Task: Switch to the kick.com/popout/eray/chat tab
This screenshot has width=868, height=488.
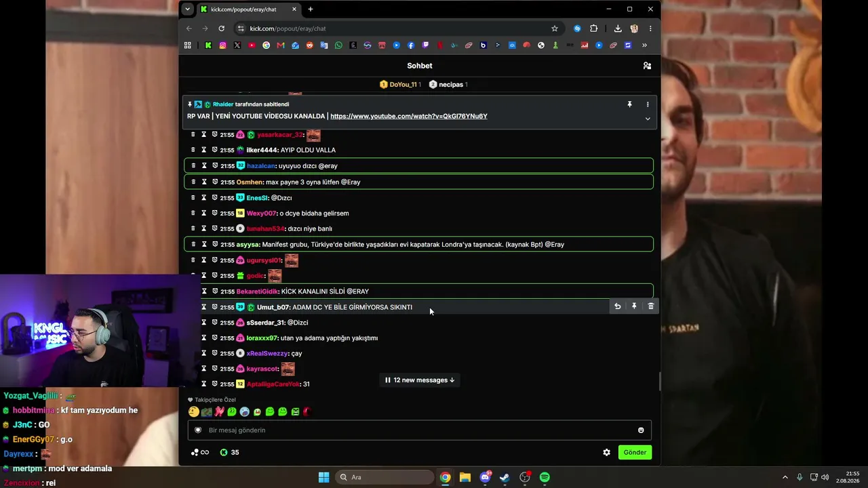Action: click(x=249, y=9)
